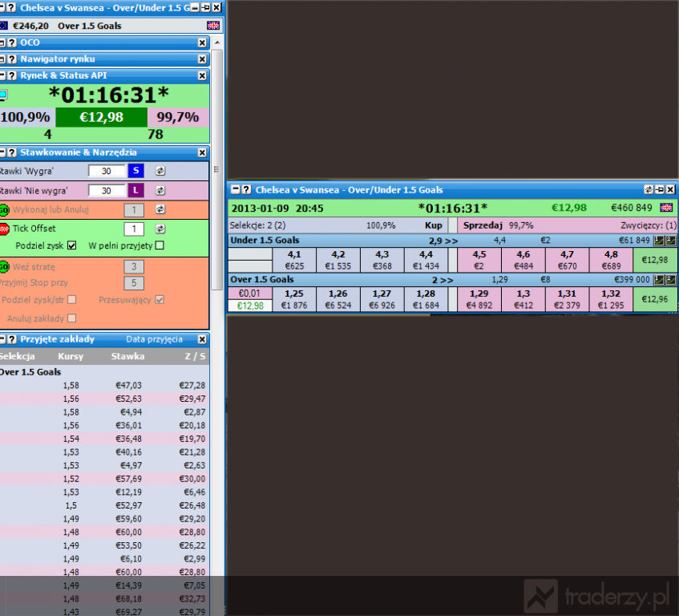Check the Anuluj zakłady checkbox
The width and height of the screenshot is (679, 616).
pyautogui.click(x=72, y=318)
